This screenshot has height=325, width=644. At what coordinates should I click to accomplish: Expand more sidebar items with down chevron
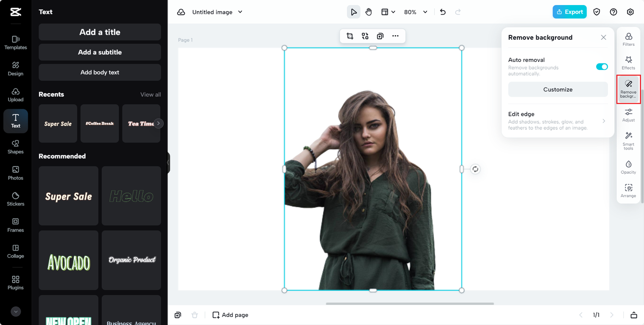point(16,311)
